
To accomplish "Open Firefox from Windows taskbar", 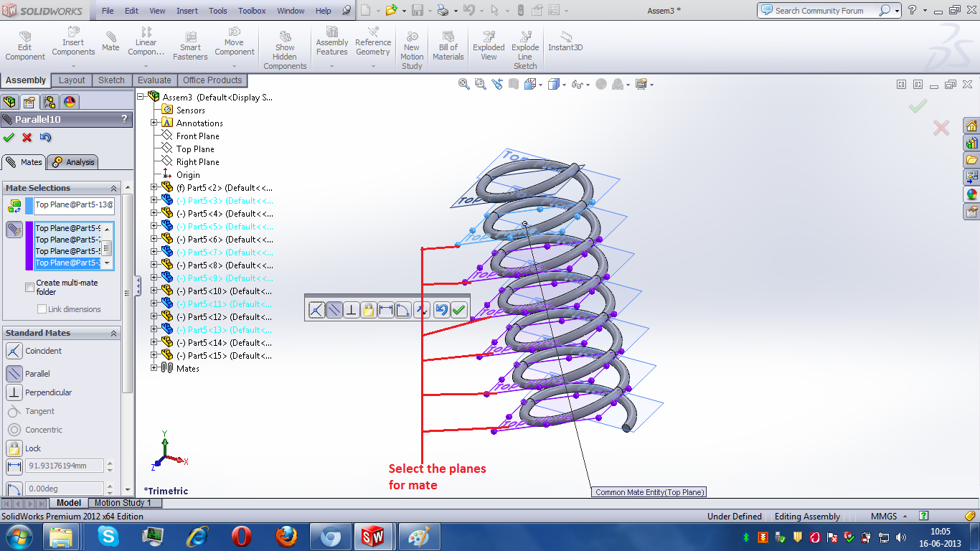I will tap(286, 536).
